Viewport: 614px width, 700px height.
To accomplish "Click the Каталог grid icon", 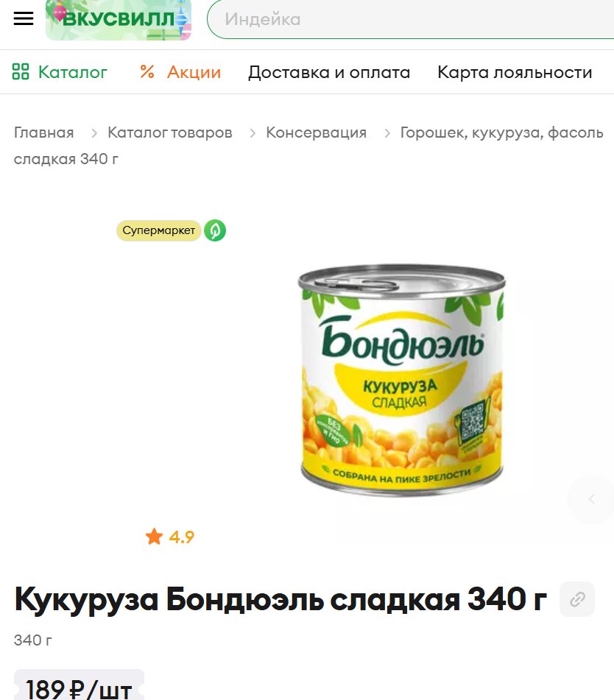I will [x=21, y=71].
